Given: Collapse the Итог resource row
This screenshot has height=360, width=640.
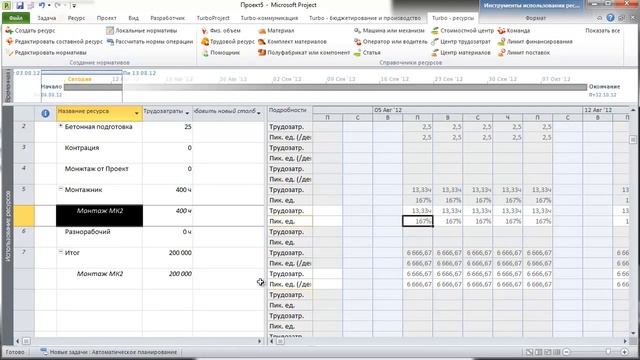Looking at the screenshot, I should point(61,252).
